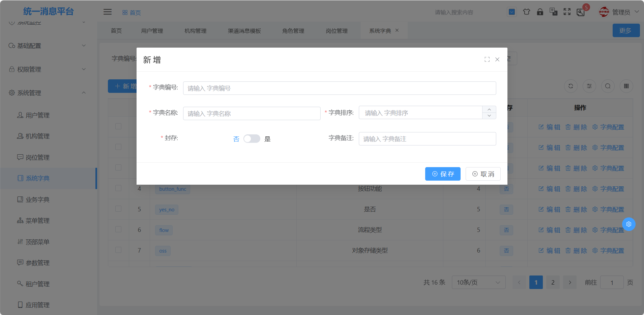This screenshot has width=644, height=315.
Task: Click the blue checkbox icon in the top bar
Action: (x=511, y=12)
